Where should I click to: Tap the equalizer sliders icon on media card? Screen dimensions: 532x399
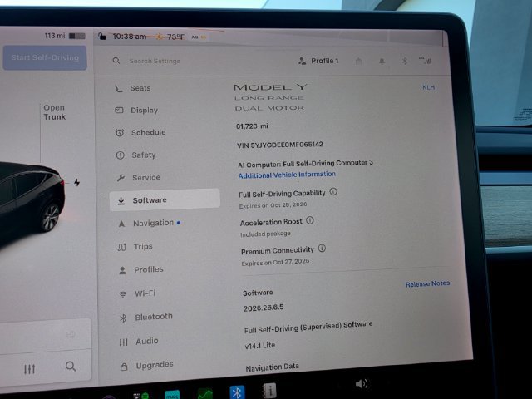tap(30, 369)
